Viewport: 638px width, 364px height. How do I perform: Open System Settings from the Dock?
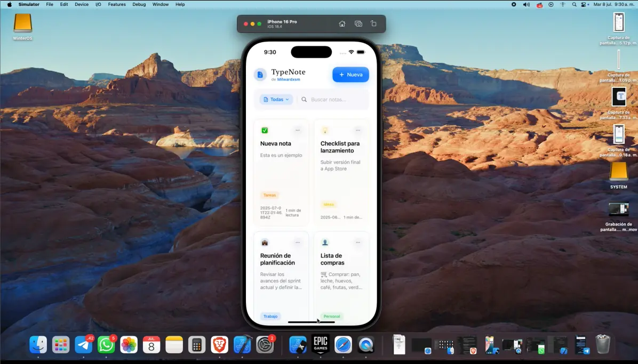point(265,345)
